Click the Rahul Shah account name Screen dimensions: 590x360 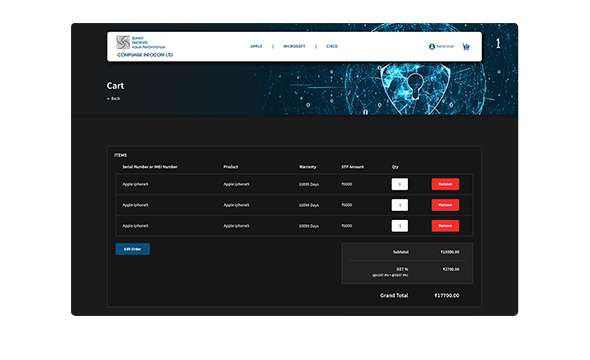click(x=445, y=46)
